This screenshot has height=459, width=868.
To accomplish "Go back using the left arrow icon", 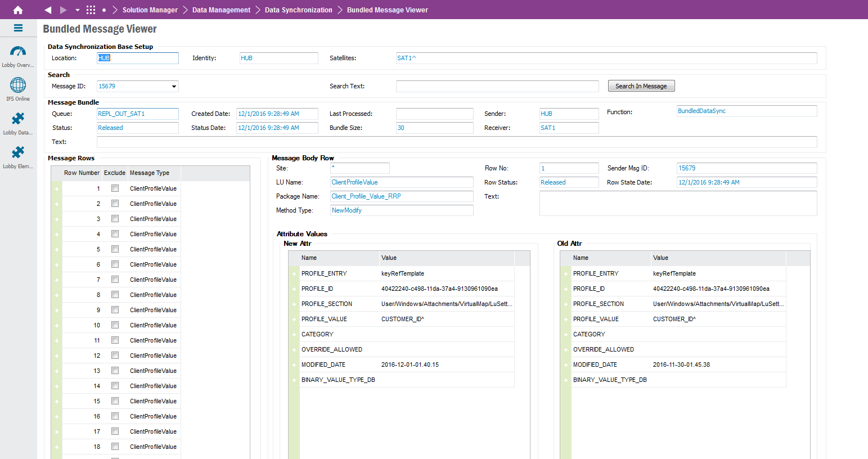I will (x=48, y=10).
